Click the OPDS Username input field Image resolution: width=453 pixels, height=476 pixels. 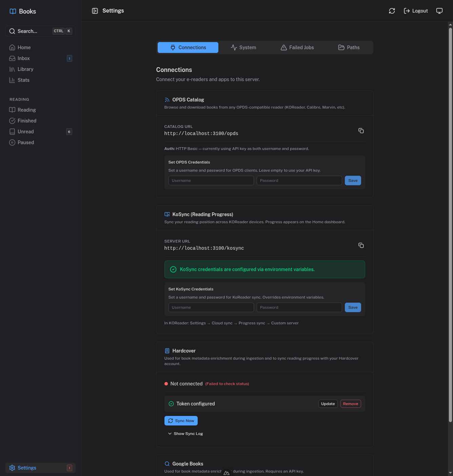tap(211, 180)
